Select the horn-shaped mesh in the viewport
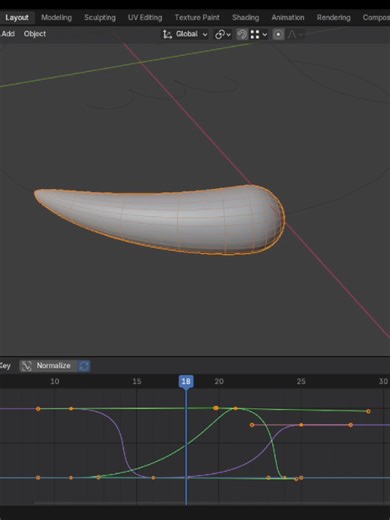The height and width of the screenshot is (520, 390). 160,220
